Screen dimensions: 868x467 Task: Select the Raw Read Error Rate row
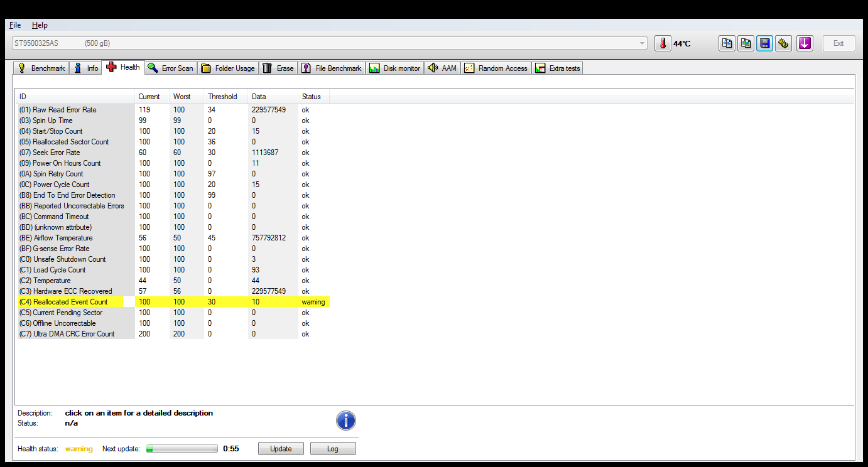click(x=174, y=110)
